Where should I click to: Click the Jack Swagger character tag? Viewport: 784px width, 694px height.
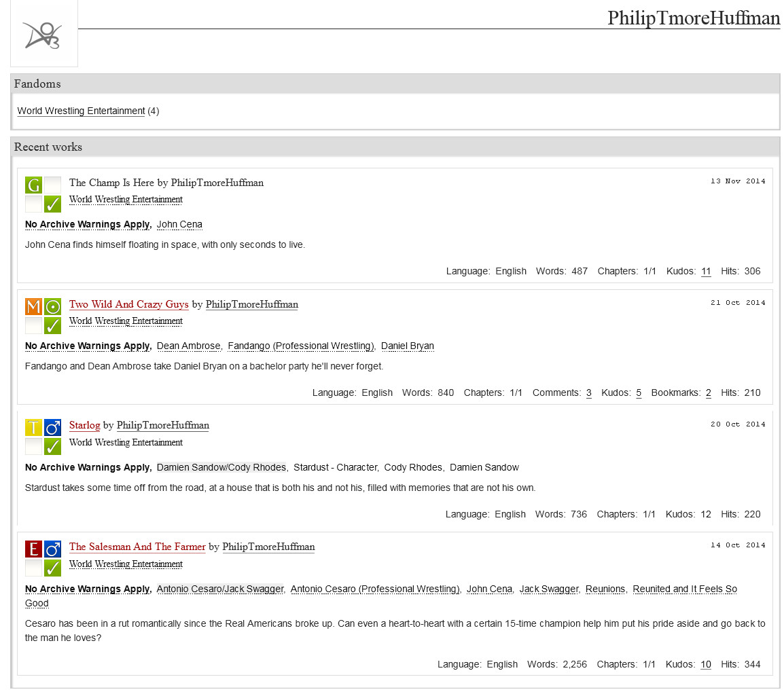click(549, 589)
